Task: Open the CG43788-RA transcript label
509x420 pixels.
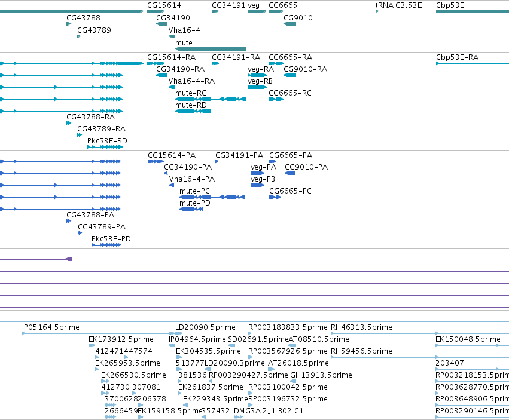Action: click(90, 117)
